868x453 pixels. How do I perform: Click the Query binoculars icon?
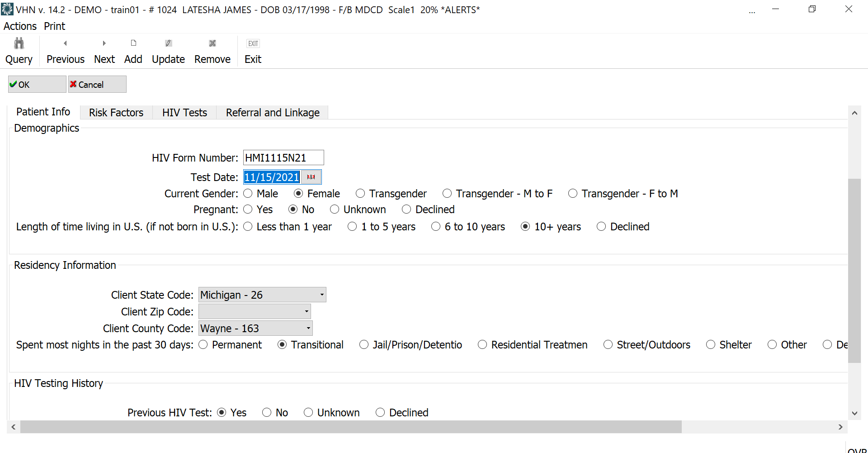(x=19, y=43)
